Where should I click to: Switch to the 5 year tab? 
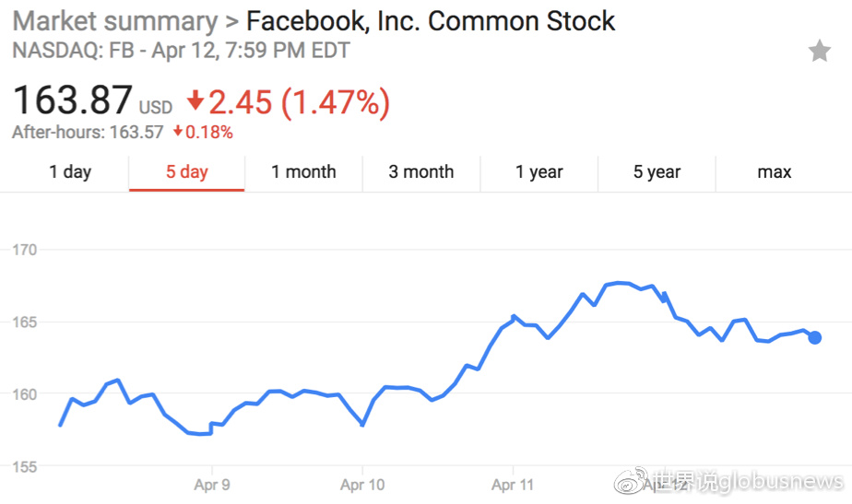657,171
